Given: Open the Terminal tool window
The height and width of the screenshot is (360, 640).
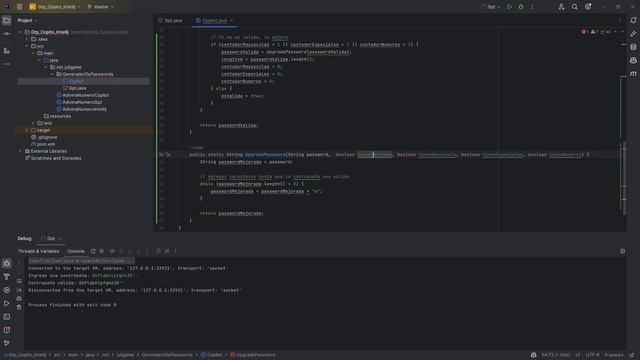Looking at the screenshot, I should pos(7,317).
